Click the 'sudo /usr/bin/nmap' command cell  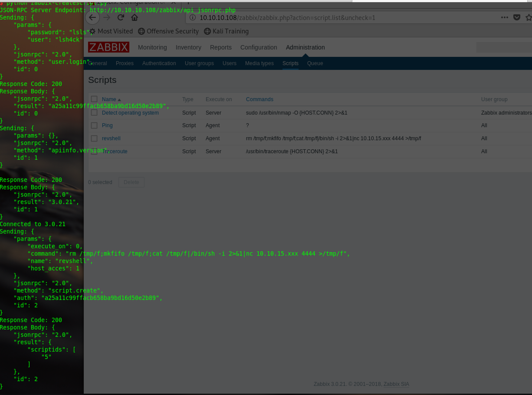296,113
